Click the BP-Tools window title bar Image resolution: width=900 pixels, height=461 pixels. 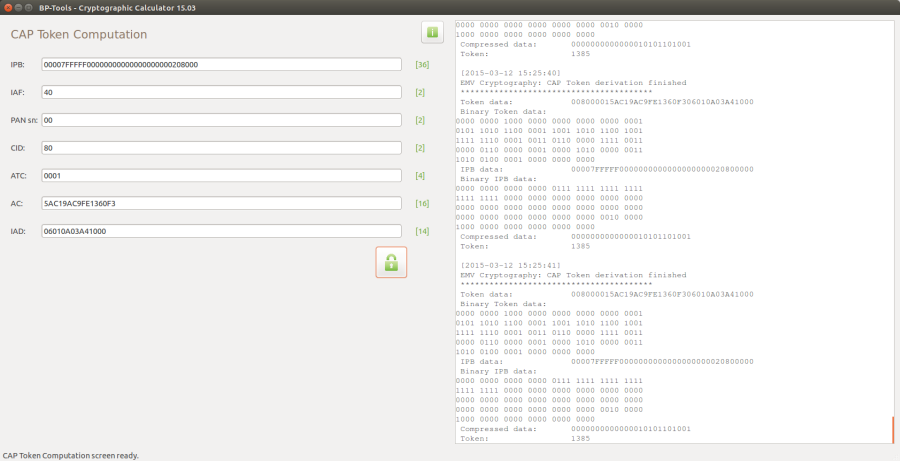tap(450, 7)
